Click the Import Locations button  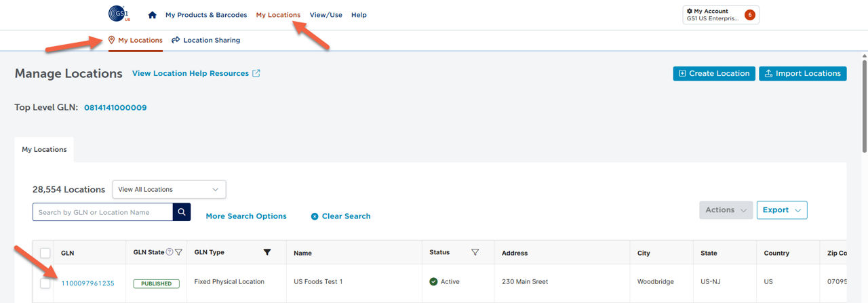pyautogui.click(x=802, y=73)
